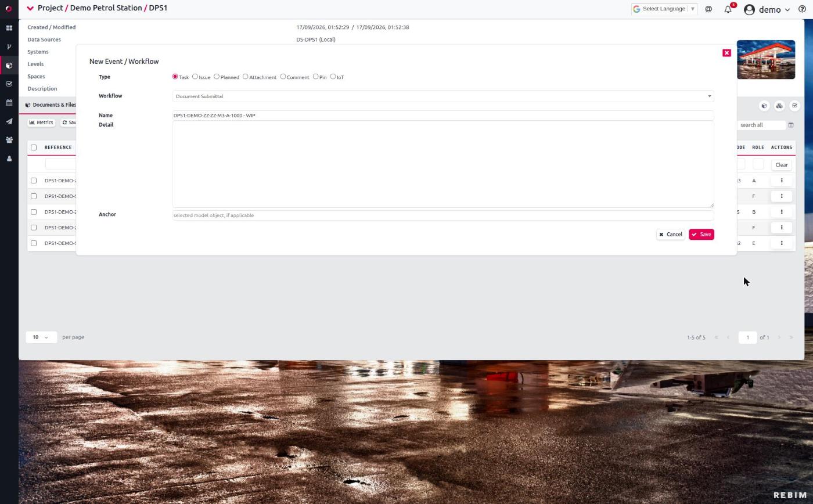Open the notifications bell

coord(728,9)
